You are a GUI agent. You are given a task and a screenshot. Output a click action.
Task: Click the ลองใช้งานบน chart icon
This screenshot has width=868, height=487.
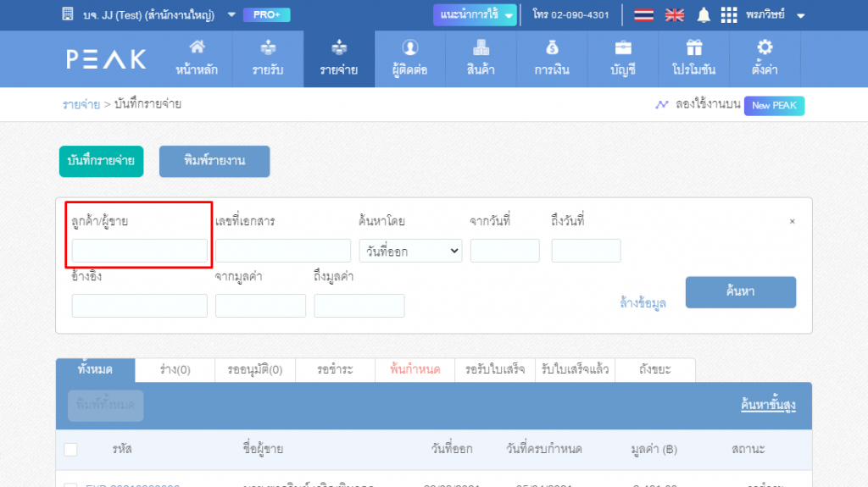point(661,104)
